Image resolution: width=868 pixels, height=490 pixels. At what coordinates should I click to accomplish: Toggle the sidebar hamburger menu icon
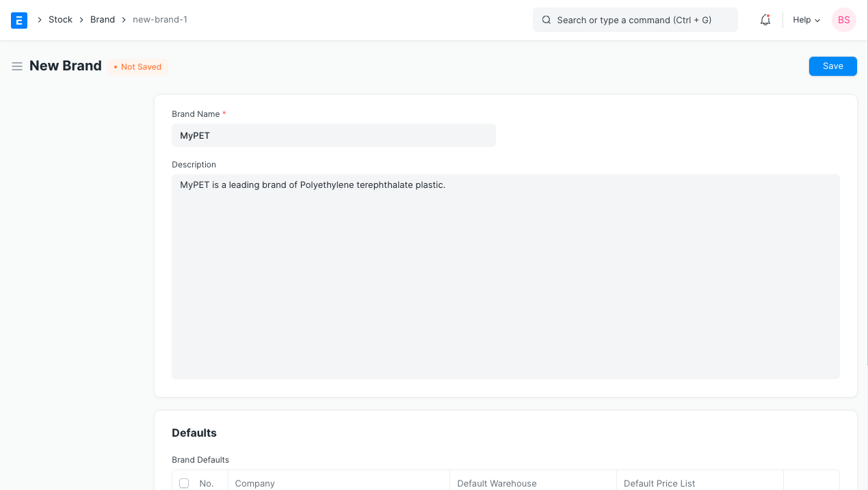[17, 66]
